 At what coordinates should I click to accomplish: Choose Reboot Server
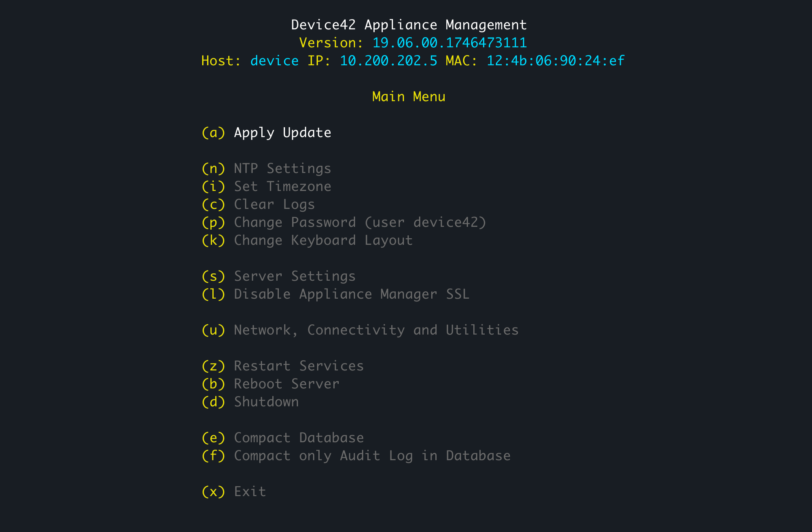[286, 383]
